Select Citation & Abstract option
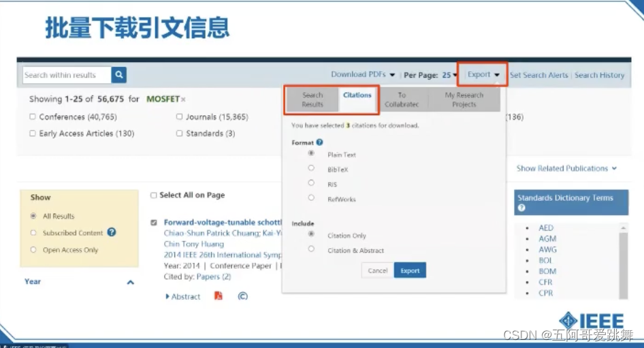Screen dimensions: 644x348 (311, 249)
